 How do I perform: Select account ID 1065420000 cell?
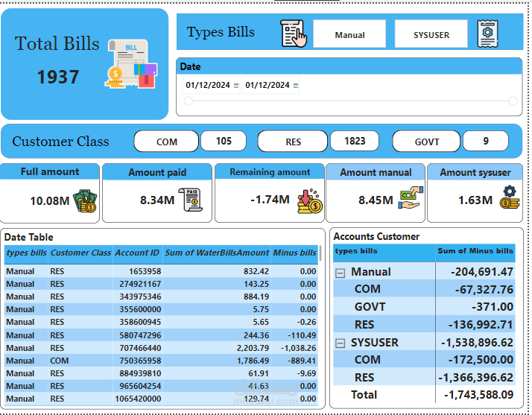pos(138,399)
